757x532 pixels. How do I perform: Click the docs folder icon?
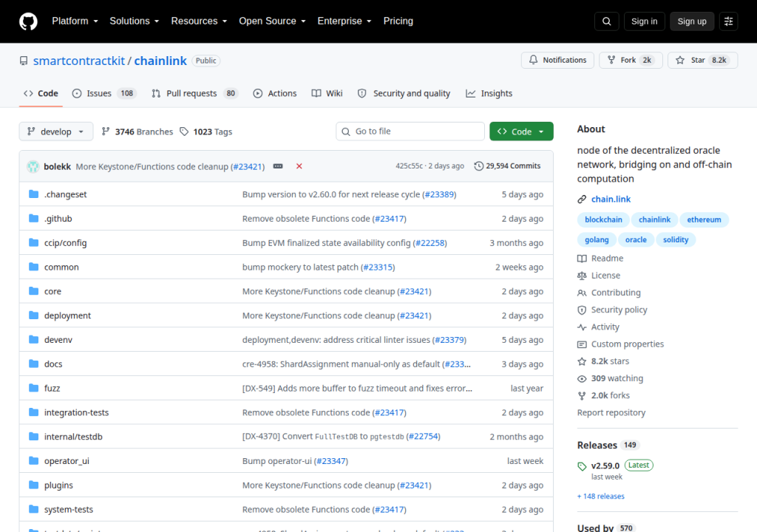33,364
